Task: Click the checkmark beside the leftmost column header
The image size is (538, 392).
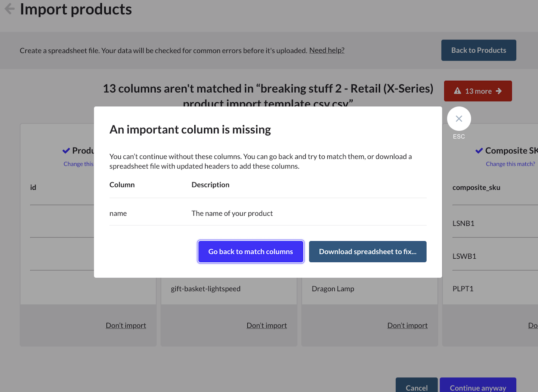Action: 66,151
